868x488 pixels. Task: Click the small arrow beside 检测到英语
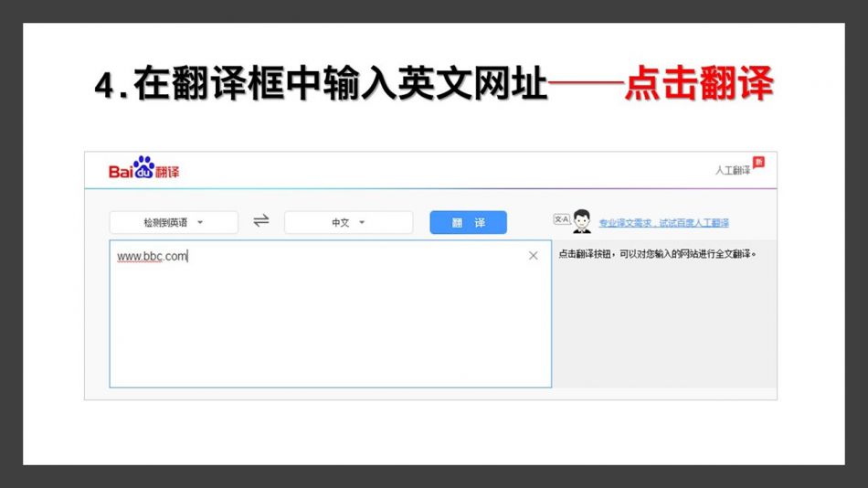pyautogui.click(x=200, y=222)
